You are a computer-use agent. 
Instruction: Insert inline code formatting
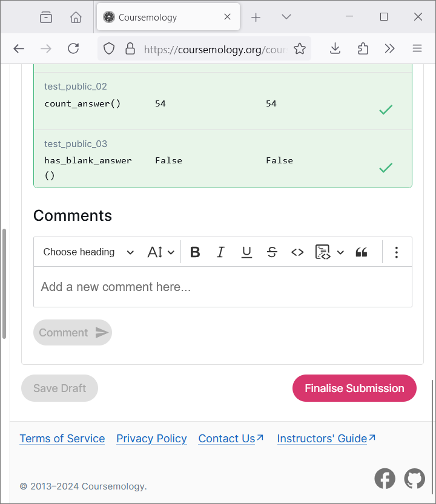[297, 252]
